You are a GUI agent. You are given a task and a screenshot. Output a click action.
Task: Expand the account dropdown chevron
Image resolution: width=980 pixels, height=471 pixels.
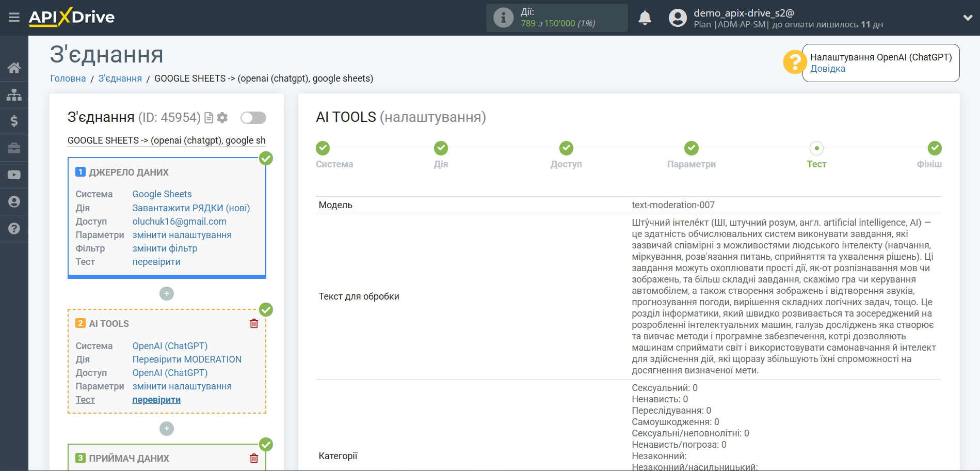pyautogui.click(x=968, y=18)
